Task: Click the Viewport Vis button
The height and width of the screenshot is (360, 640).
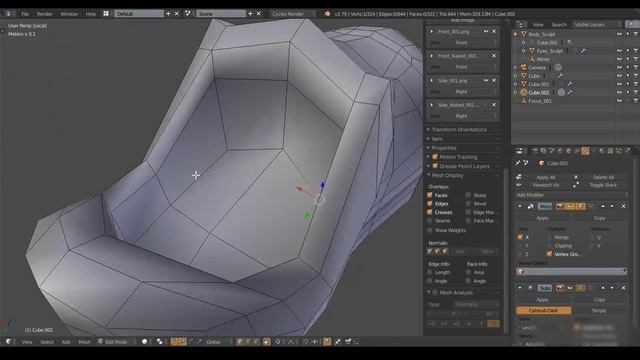Action: pos(546,185)
